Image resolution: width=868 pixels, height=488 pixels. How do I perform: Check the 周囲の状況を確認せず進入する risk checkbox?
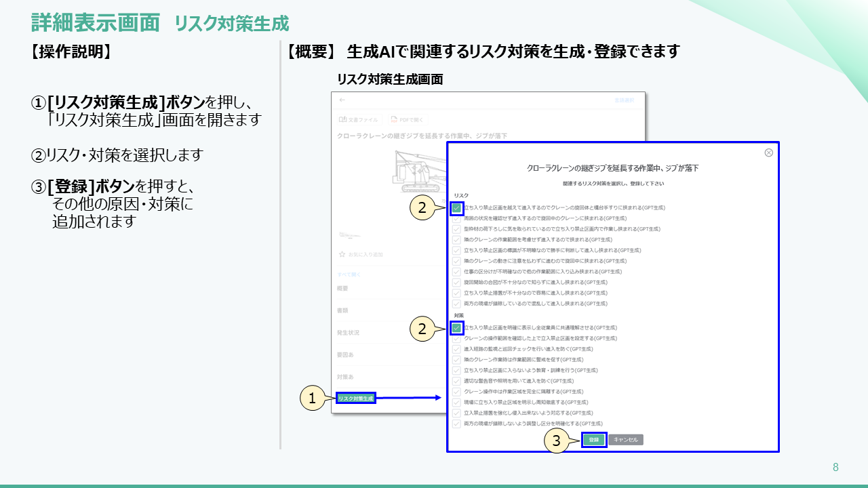click(457, 219)
